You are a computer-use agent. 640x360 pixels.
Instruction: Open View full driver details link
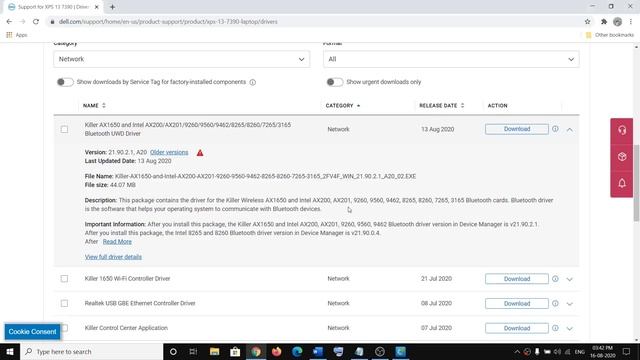pos(113,257)
